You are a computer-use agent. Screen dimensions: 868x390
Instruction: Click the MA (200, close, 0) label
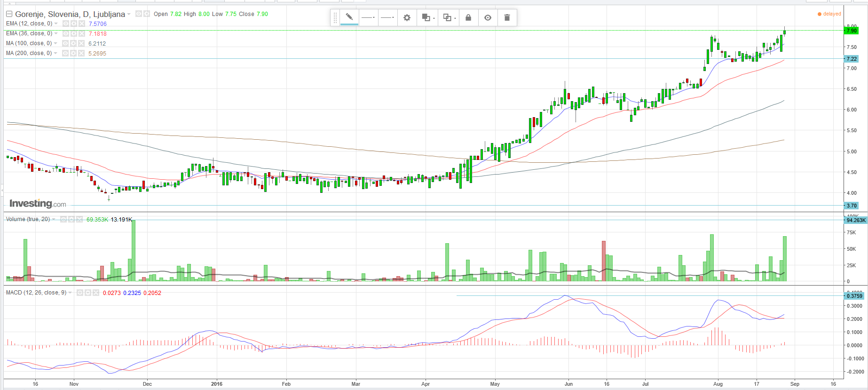(x=29, y=53)
